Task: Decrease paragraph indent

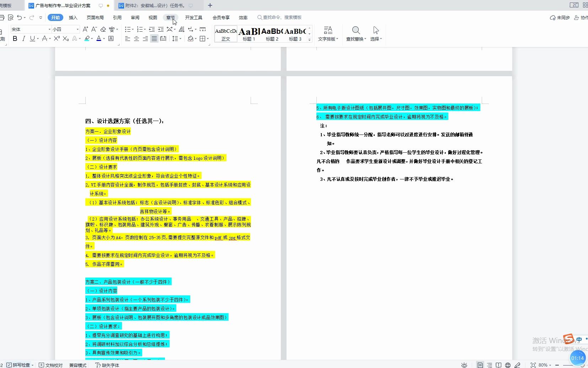Action: point(152,29)
